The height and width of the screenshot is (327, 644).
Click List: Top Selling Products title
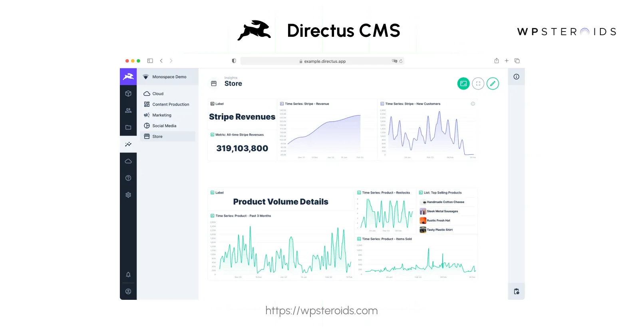click(443, 193)
